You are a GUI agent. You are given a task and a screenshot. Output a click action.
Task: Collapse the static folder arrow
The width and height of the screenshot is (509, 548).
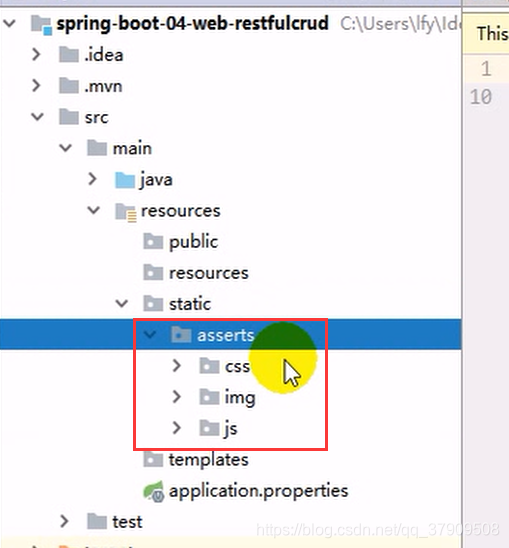pyautogui.click(x=121, y=303)
